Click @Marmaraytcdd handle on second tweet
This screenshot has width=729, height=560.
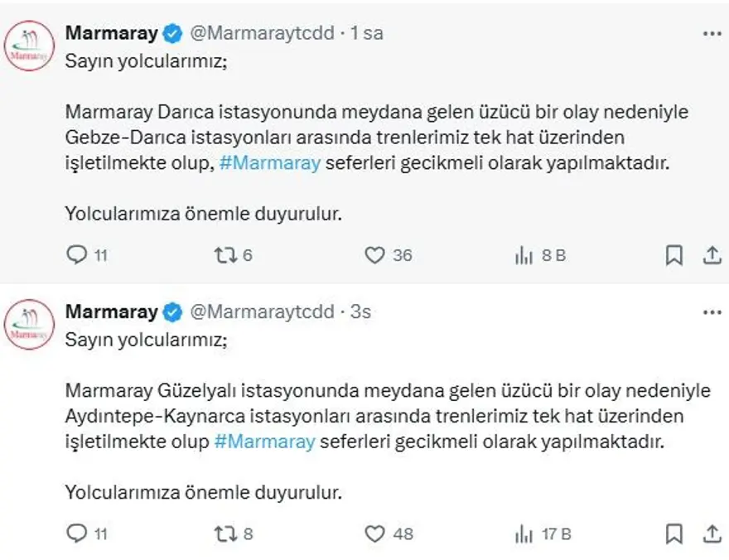coord(263,312)
